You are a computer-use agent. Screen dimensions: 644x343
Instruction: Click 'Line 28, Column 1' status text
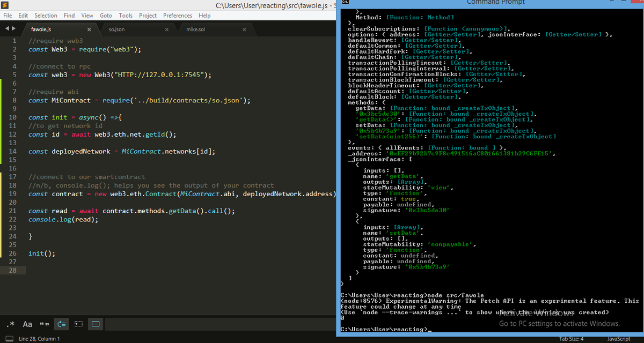(39, 339)
